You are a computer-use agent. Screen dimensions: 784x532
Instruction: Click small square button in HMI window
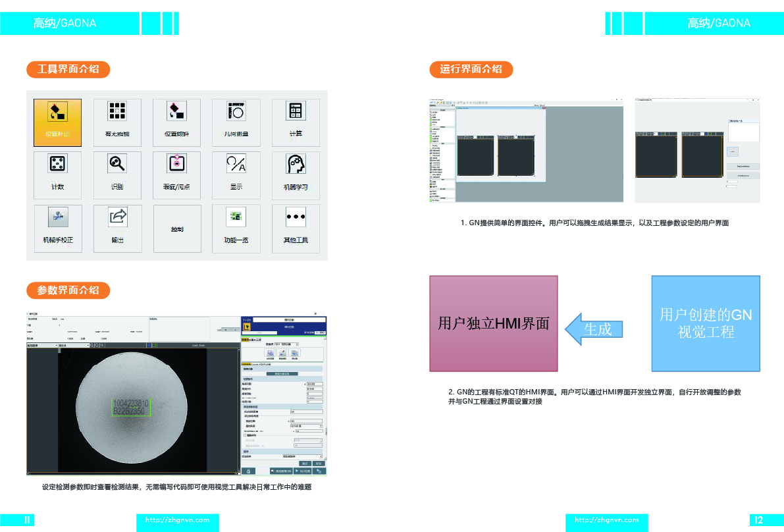click(x=733, y=151)
